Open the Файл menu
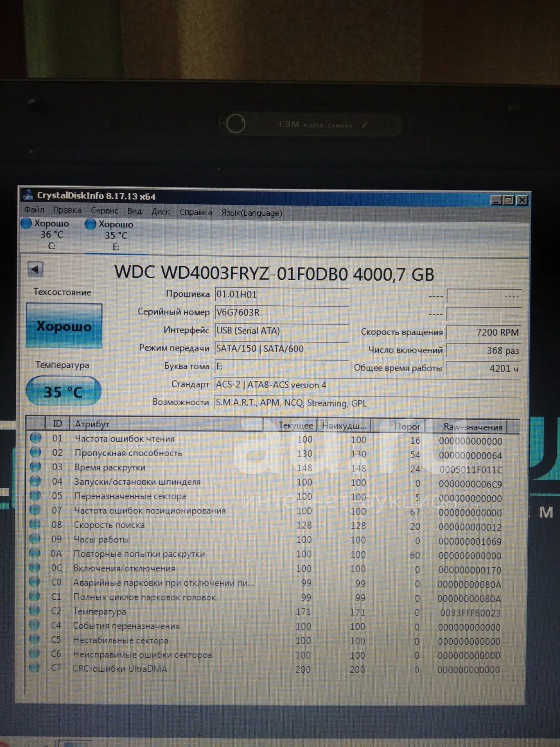560x747 pixels. pos(34,210)
